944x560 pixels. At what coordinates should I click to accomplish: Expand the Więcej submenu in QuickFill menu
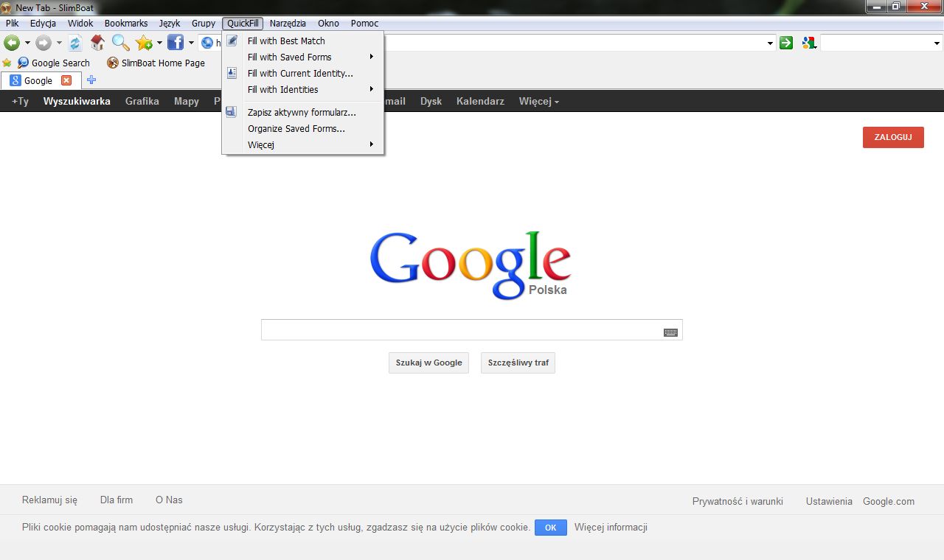click(x=372, y=144)
